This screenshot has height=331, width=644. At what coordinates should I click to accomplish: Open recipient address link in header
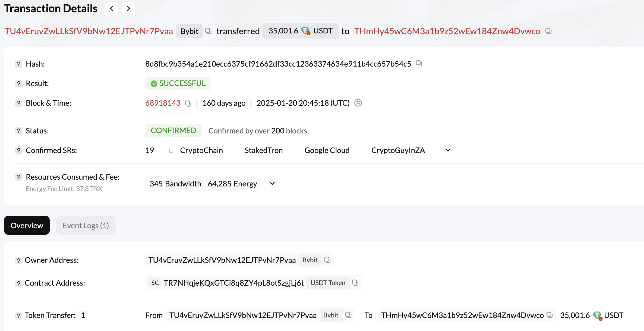[447, 31]
